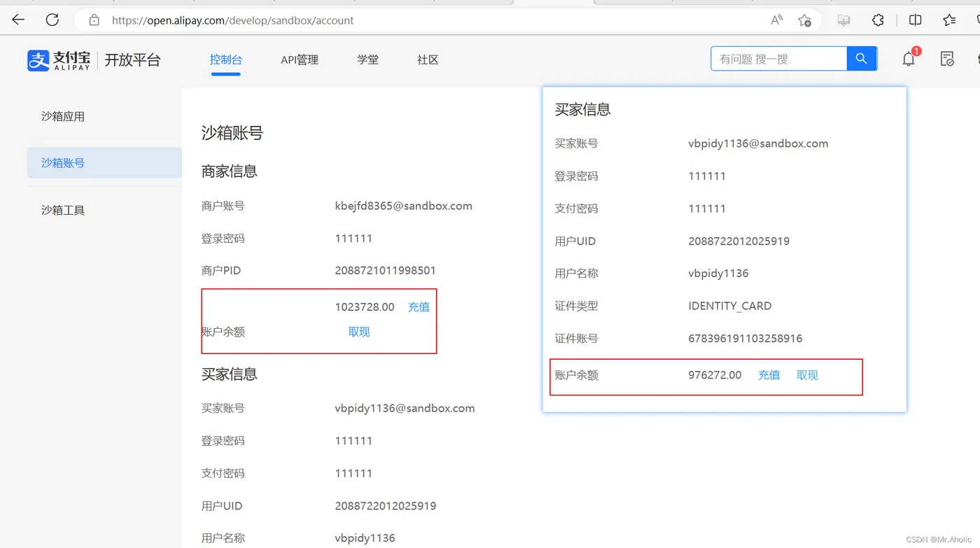Click ID number 678396191103258916
The height and width of the screenshot is (548, 980).
745,338
